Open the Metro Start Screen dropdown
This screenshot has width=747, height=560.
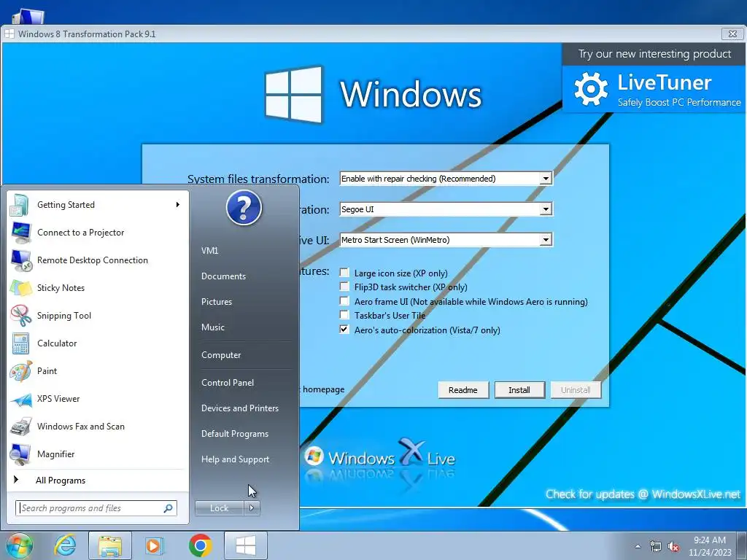[x=546, y=239]
